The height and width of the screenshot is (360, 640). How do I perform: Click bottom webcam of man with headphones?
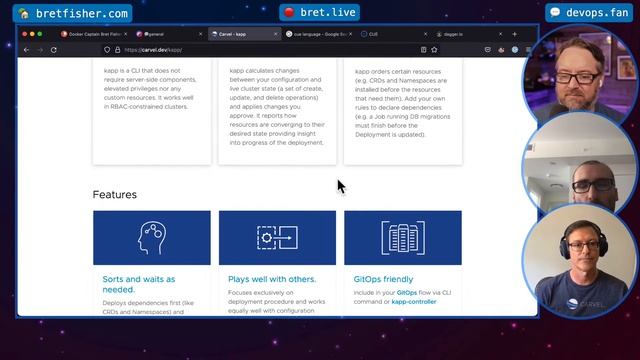click(580, 261)
